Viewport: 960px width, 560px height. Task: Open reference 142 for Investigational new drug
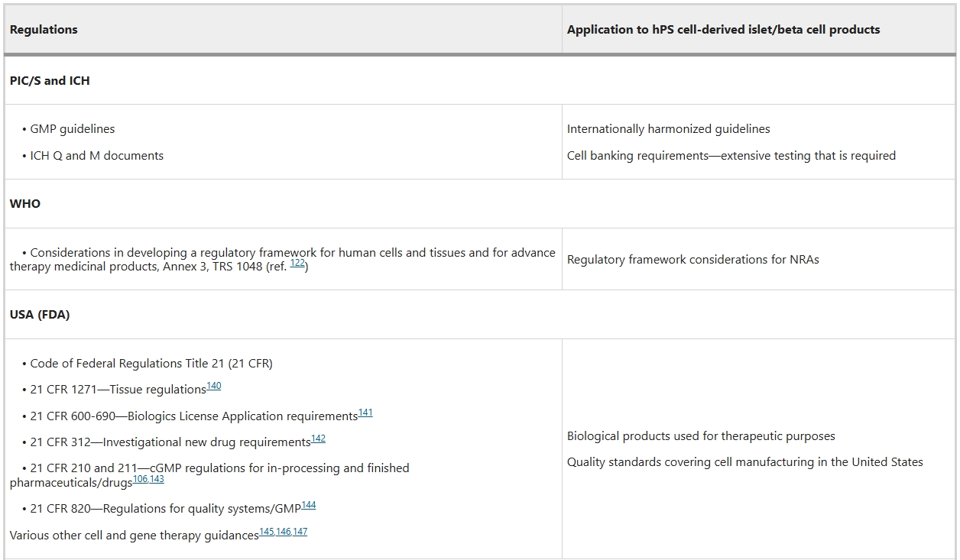click(318, 439)
